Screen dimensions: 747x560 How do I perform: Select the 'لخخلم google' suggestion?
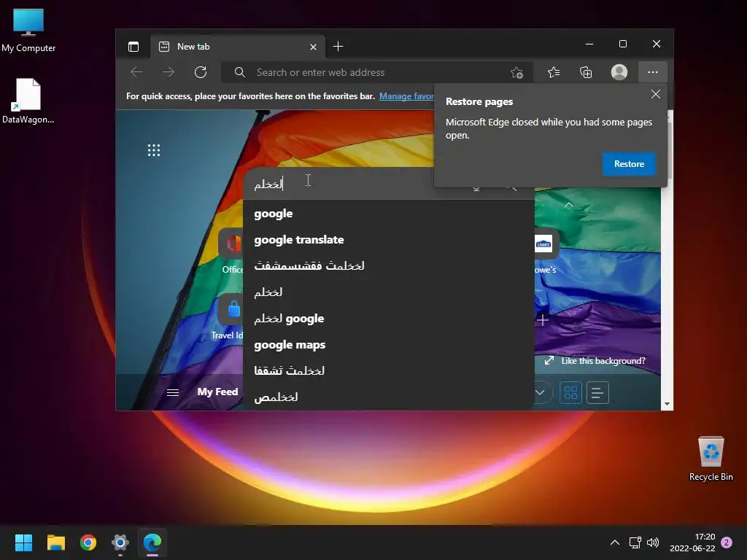tap(388, 319)
